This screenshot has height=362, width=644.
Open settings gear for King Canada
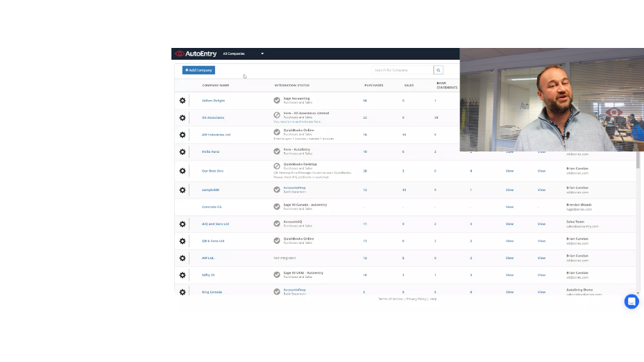coord(183,292)
